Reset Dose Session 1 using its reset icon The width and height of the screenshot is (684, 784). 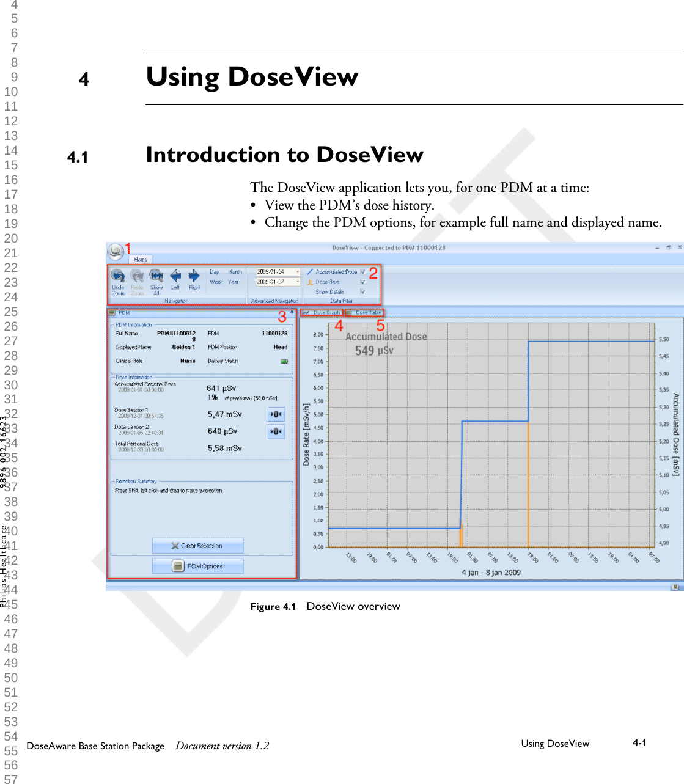click(x=277, y=414)
